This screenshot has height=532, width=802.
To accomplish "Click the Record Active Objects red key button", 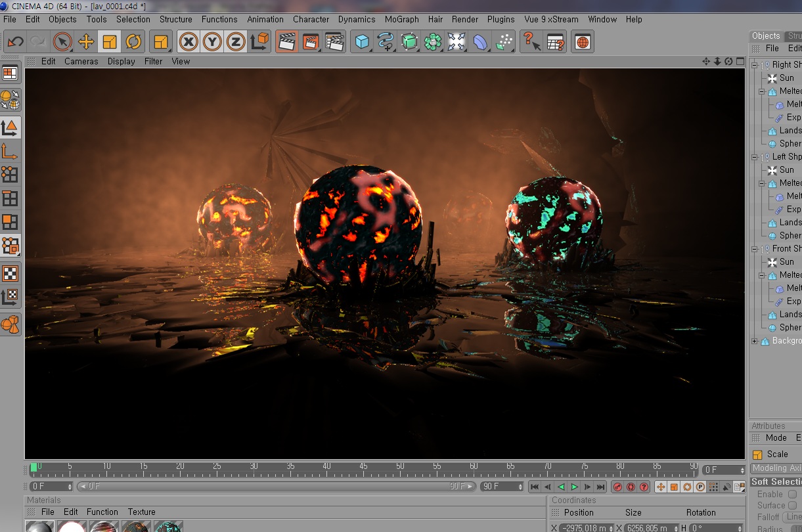I will tap(617, 487).
